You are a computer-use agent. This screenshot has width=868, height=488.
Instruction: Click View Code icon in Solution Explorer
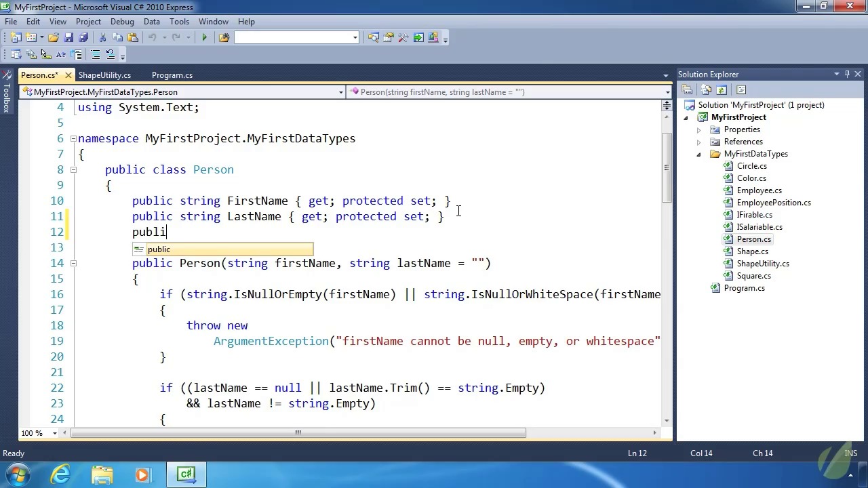tap(741, 90)
